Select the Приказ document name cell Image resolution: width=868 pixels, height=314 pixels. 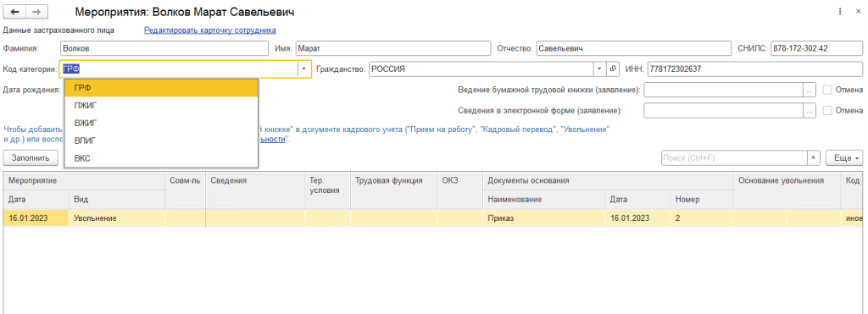pos(543,218)
